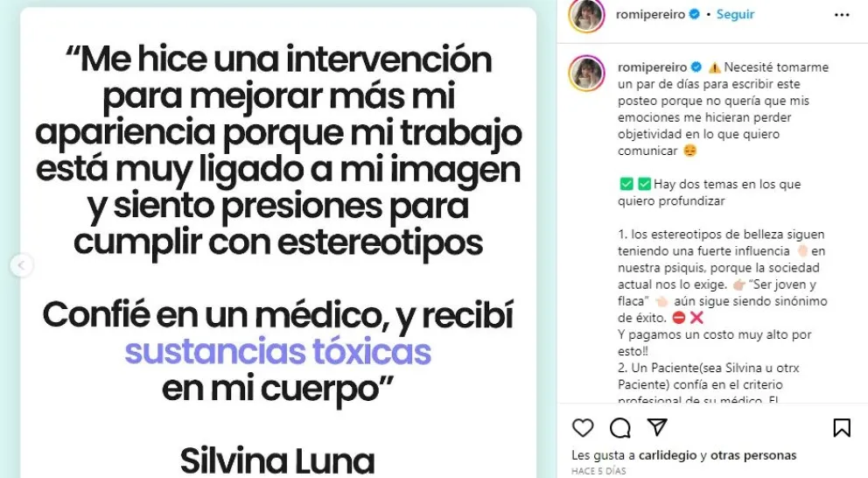Image resolution: width=868 pixels, height=478 pixels.
Task: Open comments with the speech bubble icon
Action: [620, 427]
